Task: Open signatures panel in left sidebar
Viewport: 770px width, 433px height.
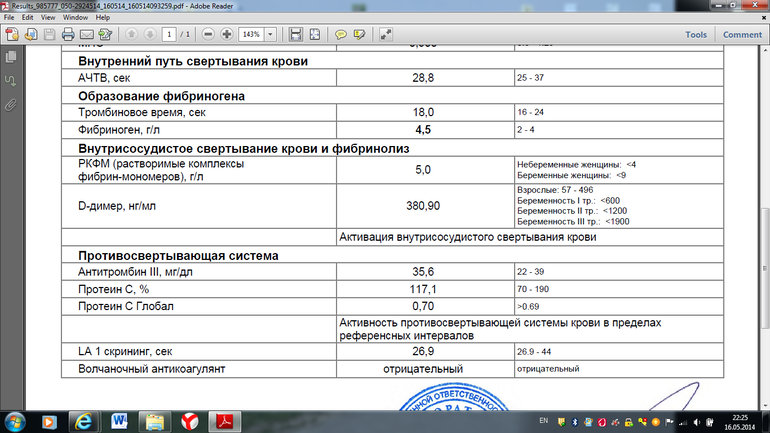Action: pos(11,81)
